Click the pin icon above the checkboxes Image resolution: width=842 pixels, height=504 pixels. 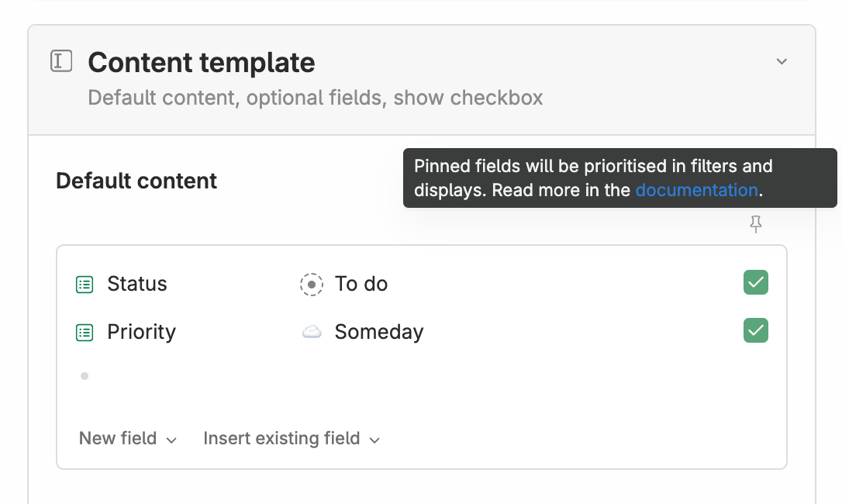(756, 225)
